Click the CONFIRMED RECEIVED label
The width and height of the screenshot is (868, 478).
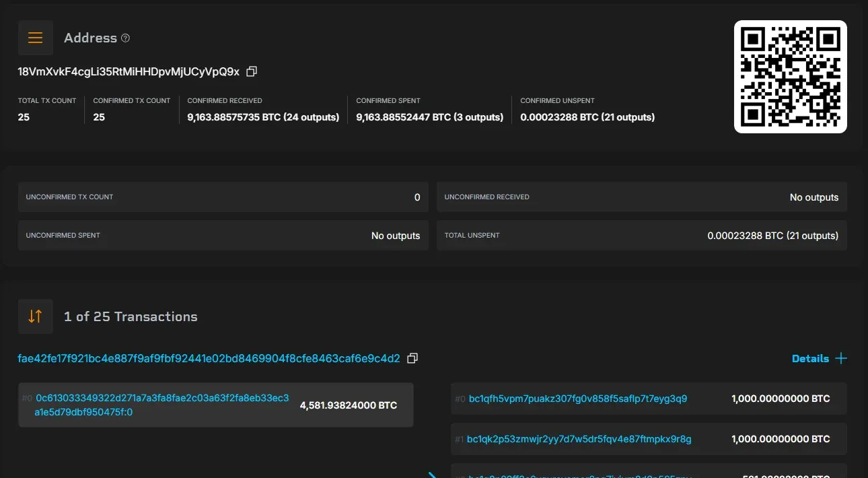click(225, 100)
